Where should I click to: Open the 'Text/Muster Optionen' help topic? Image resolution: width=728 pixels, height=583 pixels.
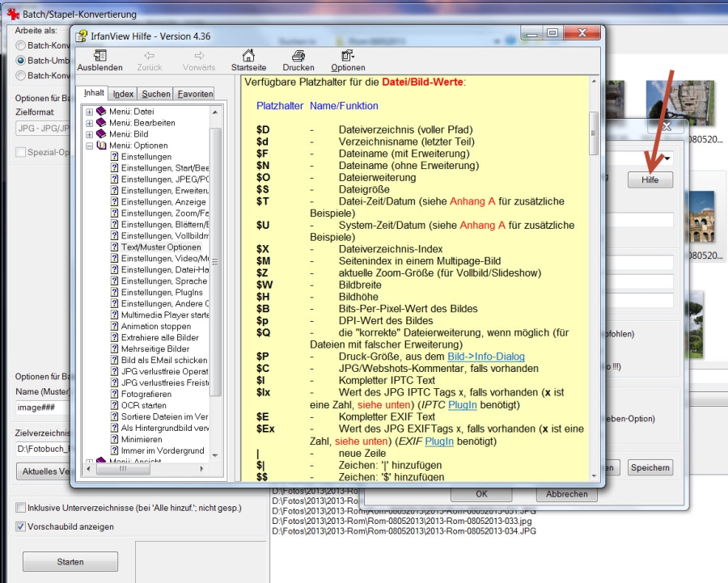pos(161,247)
